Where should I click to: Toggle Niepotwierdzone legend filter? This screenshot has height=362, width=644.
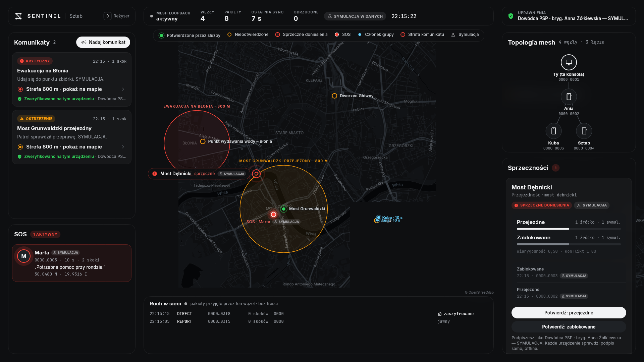(x=248, y=35)
